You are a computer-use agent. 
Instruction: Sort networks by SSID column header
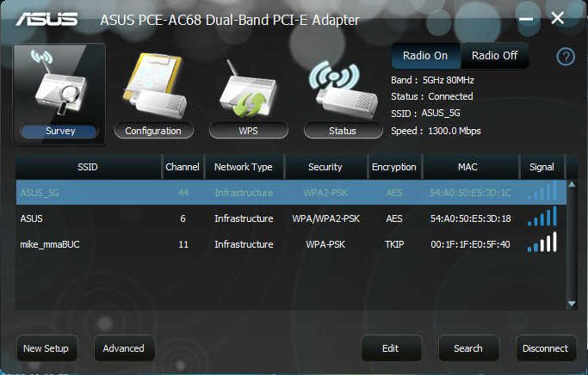(88, 167)
